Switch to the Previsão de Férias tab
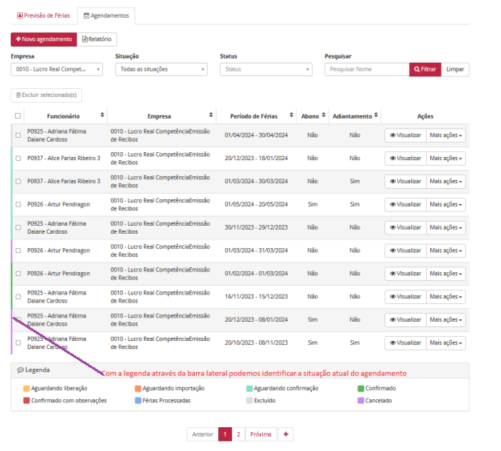This screenshot has width=501, height=451. click(x=44, y=16)
